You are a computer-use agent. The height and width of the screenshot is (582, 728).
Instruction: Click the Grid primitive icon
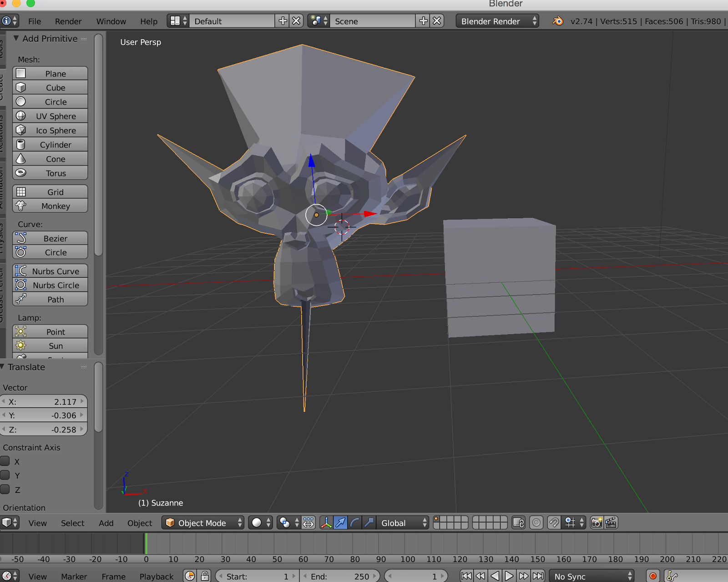point(21,192)
